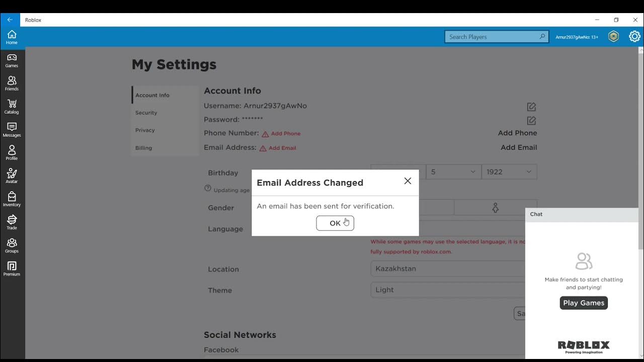This screenshot has height=362, width=644.
Task: Select the gender figure icon
Action: [x=495, y=208]
